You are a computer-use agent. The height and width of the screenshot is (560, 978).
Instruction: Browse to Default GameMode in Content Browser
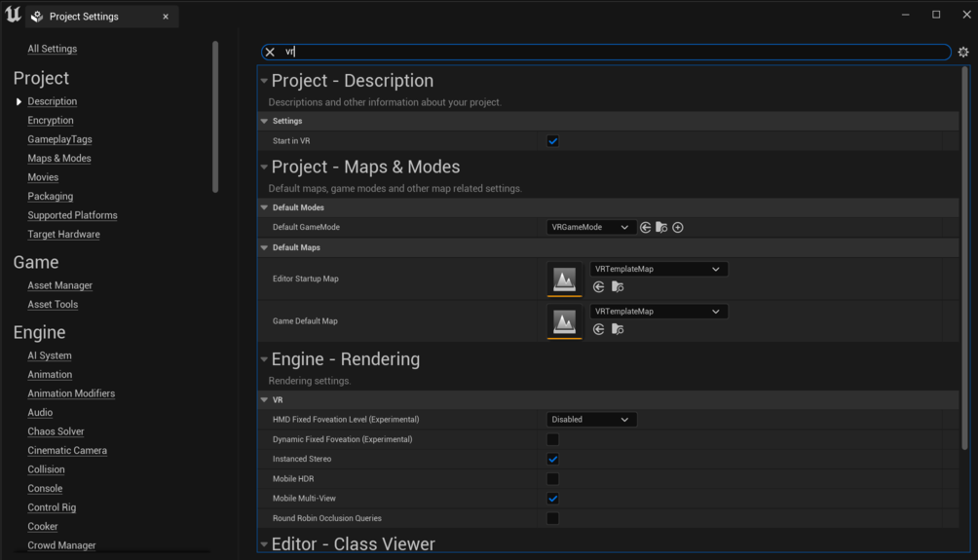pyautogui.click(x=661, y=228)
